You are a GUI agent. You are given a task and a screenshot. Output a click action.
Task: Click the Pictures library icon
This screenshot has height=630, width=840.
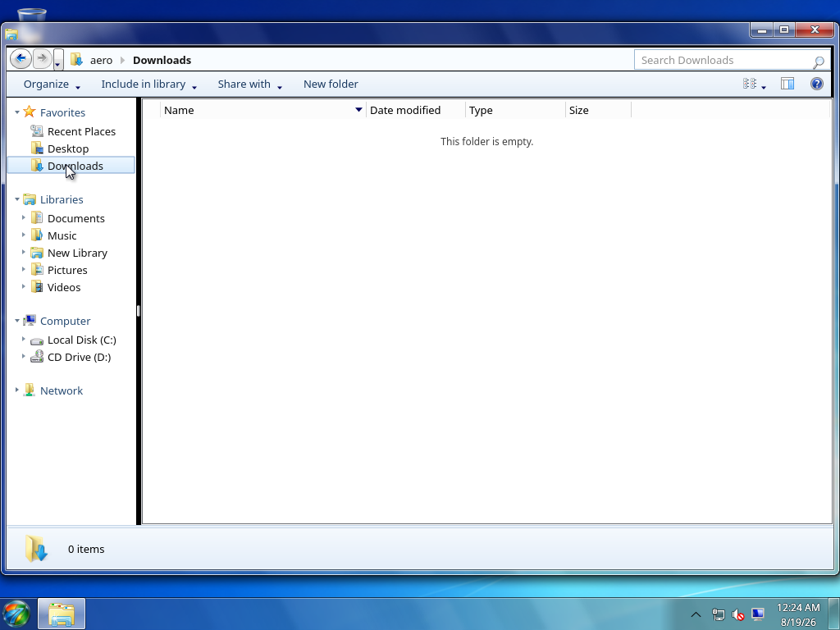point(37,269)
